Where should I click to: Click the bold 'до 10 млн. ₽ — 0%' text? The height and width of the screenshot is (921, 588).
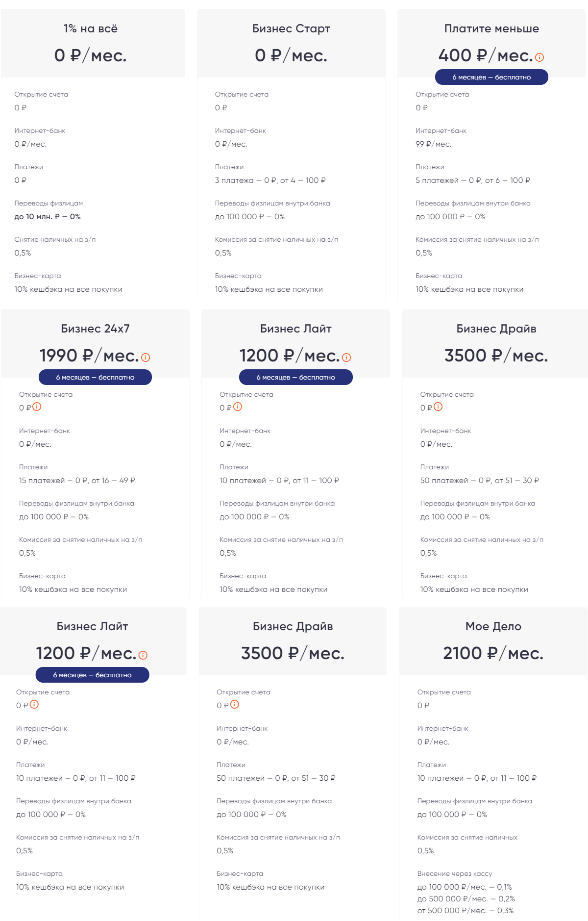click(x=48, y=217)
